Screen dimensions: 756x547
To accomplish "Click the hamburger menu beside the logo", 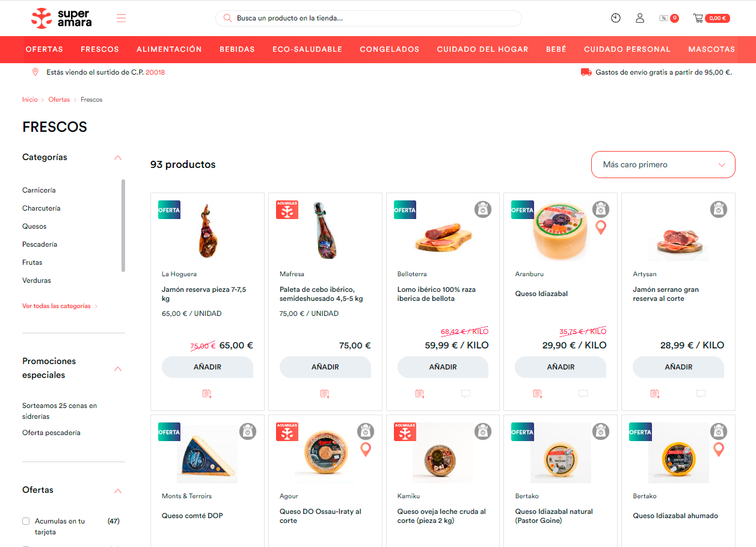I will click(x=121, y=18).
